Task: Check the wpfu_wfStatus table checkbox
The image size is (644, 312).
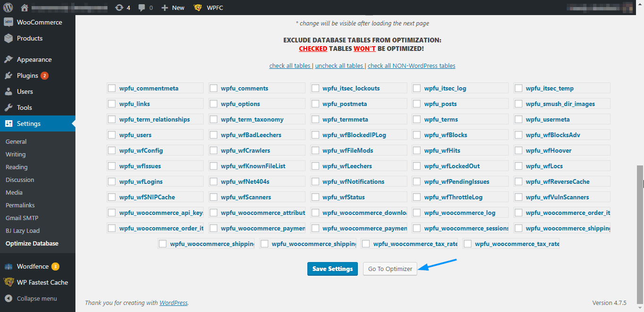Action: point(315,197)
